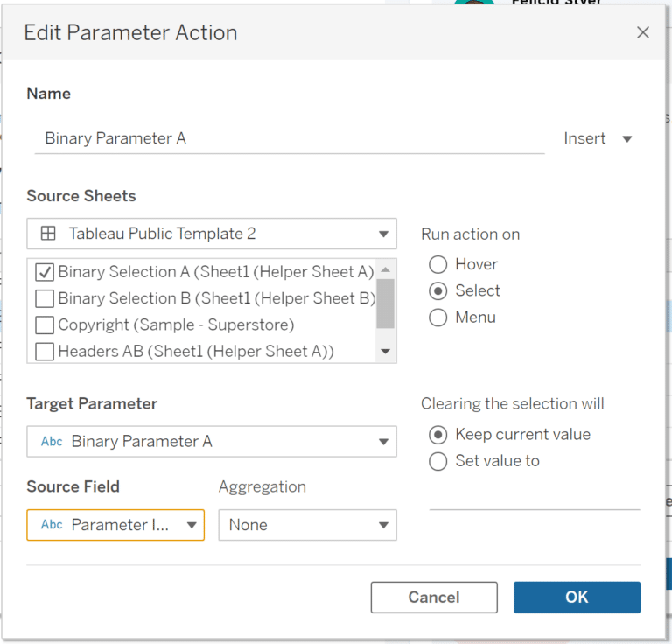Image resolution: width=672 pixels, height=644 pixels.
Task: Open the Insert dropdown arrow
Action: (x=627, y=139)
